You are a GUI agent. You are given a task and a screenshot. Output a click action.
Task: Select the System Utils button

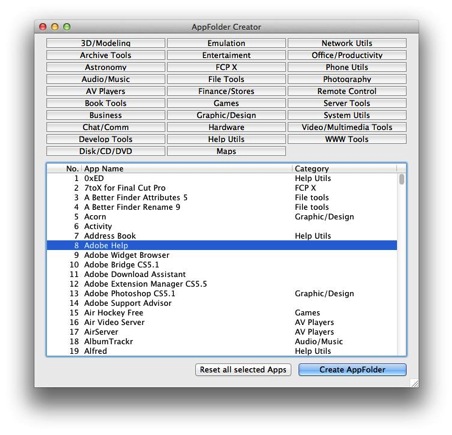347,115
